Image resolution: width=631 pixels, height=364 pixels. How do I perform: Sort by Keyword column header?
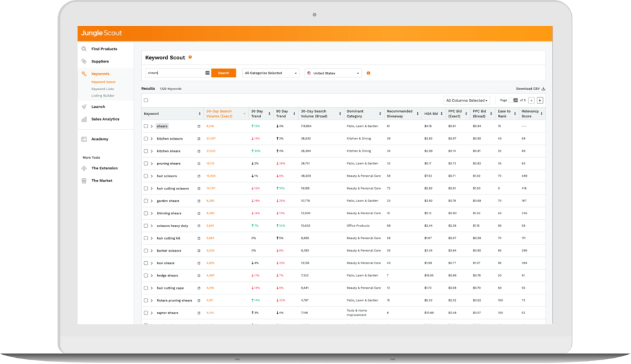pos(173,114)
